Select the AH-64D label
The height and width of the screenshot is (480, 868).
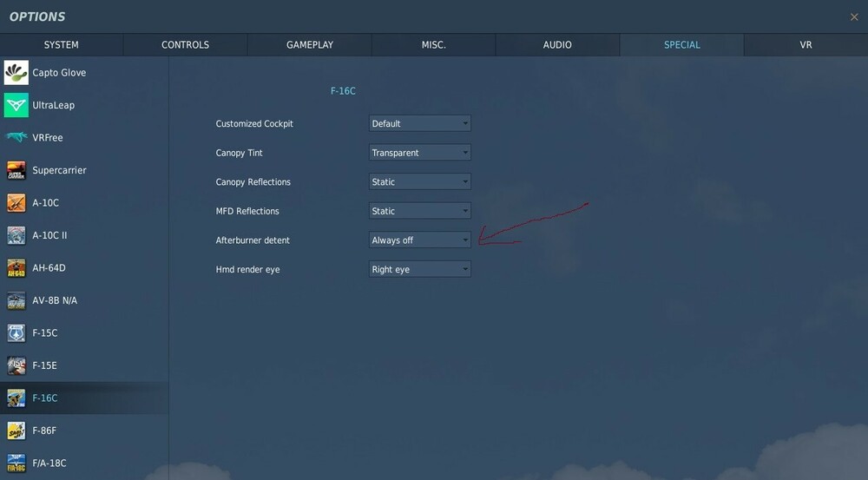[x=49, y=268]
